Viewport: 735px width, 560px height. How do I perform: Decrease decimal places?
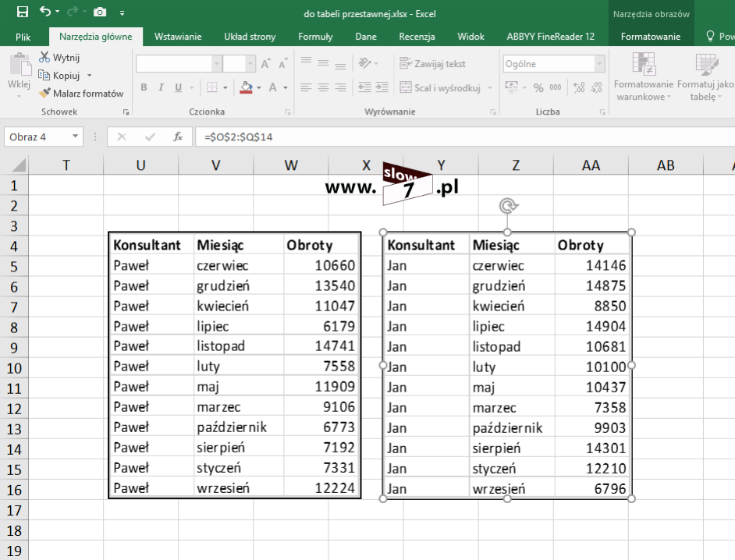[596, 87]
